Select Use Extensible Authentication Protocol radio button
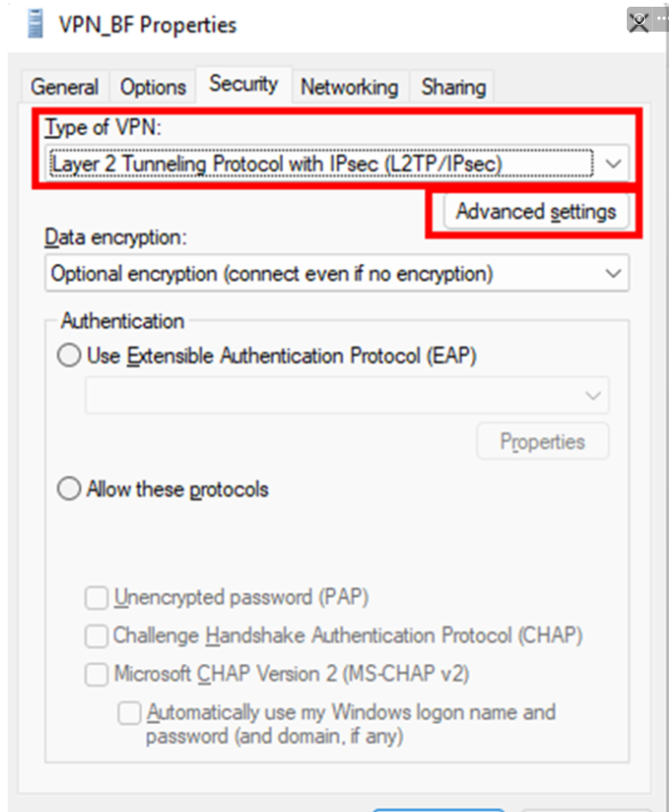Viewport: 669px width, 812px height. click(x=70, y=356)
